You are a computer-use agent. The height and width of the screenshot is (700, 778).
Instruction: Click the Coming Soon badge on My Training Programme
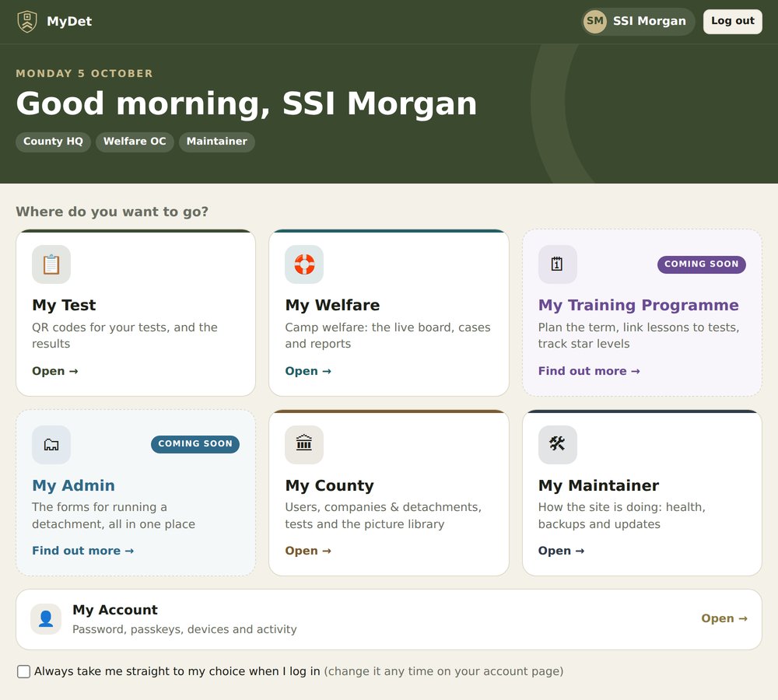point(702,264)
